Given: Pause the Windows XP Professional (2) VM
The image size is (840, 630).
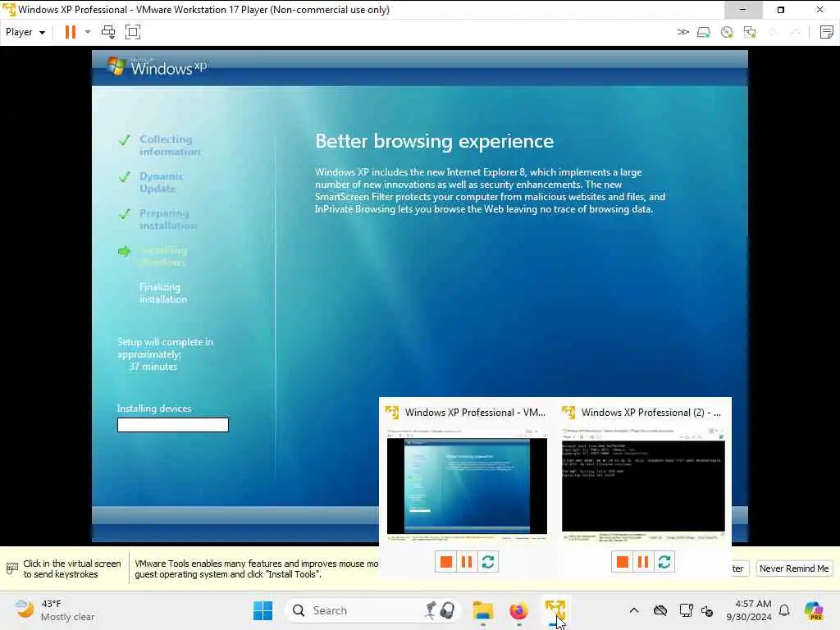Looking at the screenshot, I should click(x=643, y=561).
